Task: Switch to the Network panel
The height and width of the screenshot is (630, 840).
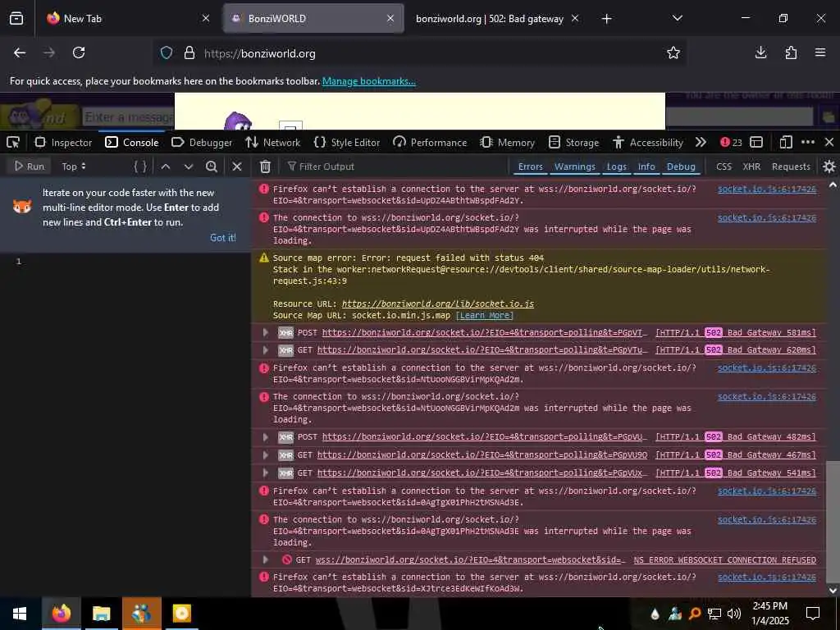Action: (x=273, y=143)
